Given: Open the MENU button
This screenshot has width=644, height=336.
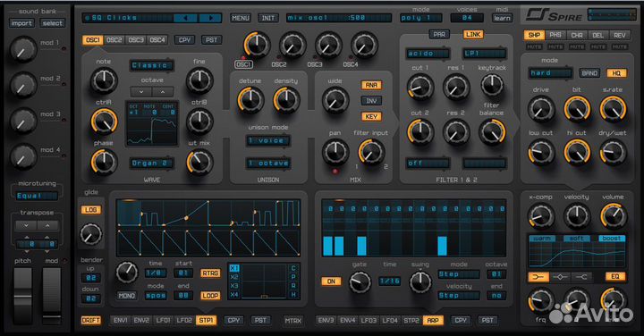Looking at the screenshot, I should tap(241, 18).
